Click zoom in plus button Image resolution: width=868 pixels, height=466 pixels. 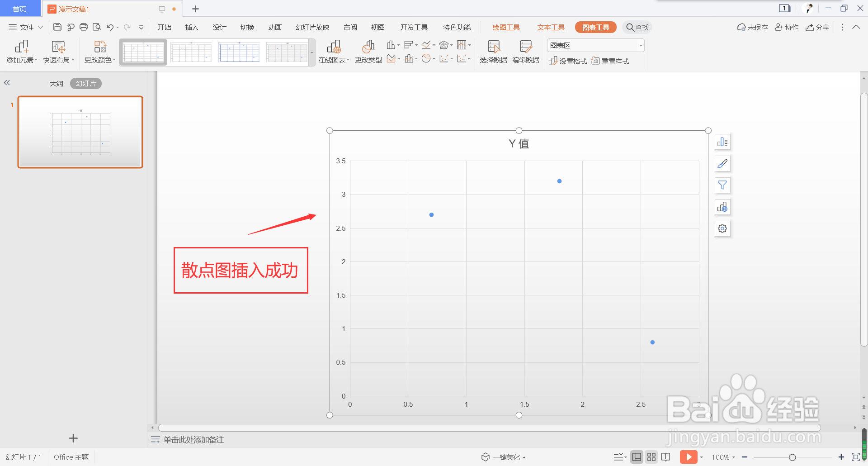point(841,457)
